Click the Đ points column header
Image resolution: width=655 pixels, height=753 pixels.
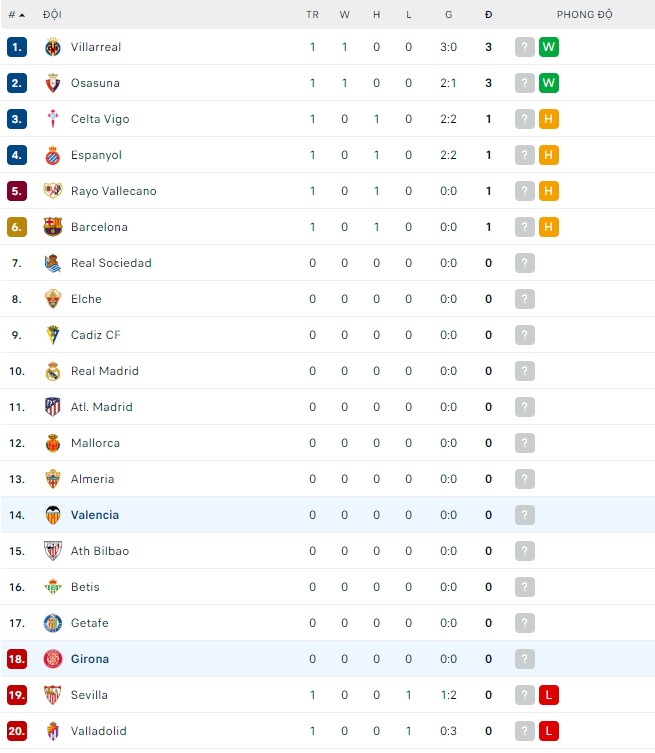(488, 15)
